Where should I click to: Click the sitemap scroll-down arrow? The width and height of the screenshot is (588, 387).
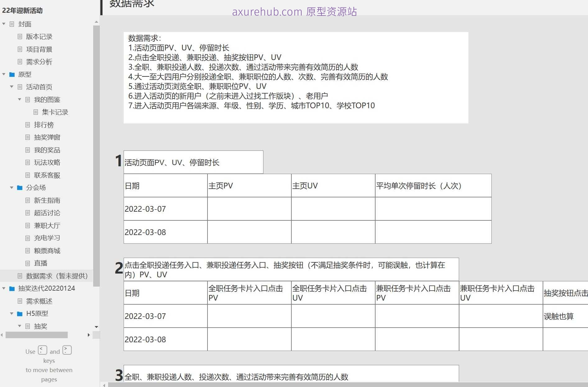[x=96, y=327]
